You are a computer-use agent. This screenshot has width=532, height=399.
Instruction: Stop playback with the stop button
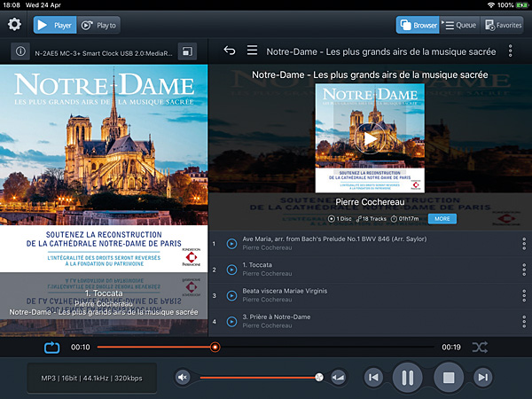coord(449,378)
